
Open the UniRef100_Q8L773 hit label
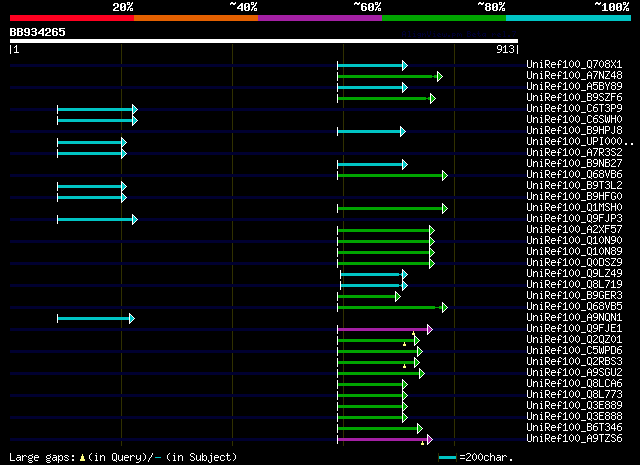tap(574, 395)
